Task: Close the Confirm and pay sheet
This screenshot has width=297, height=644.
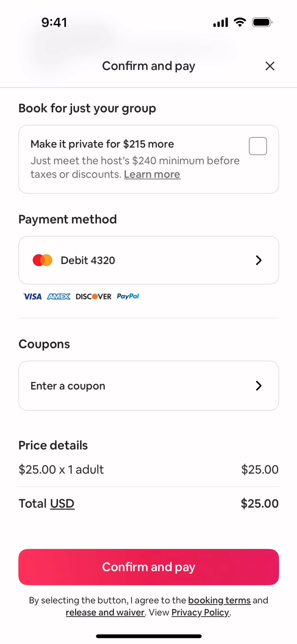Action: (x=270, y=66)
